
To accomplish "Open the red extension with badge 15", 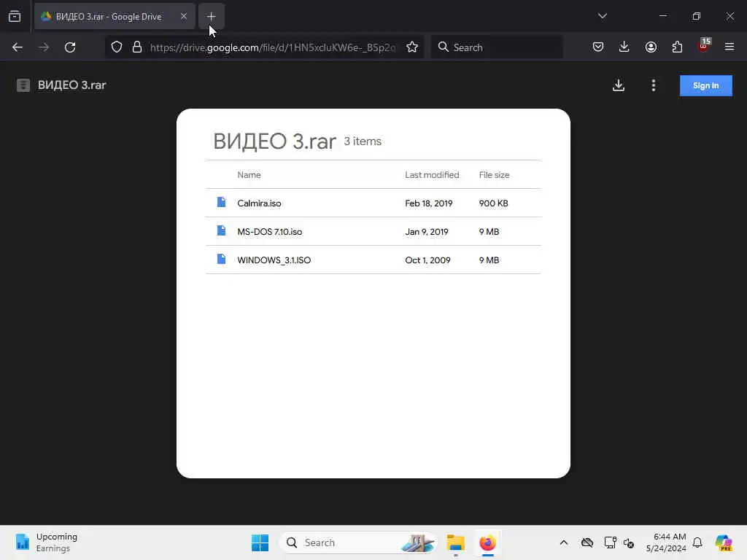I will [704, 46].
